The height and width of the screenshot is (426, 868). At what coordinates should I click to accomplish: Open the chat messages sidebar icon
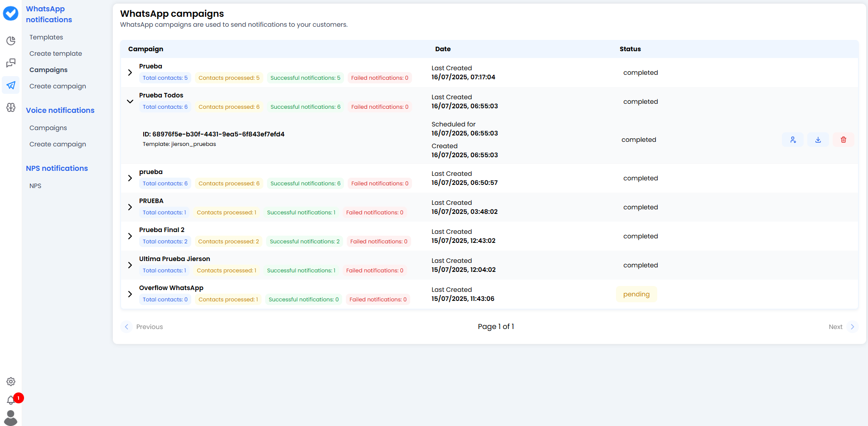tap(11, 63)
